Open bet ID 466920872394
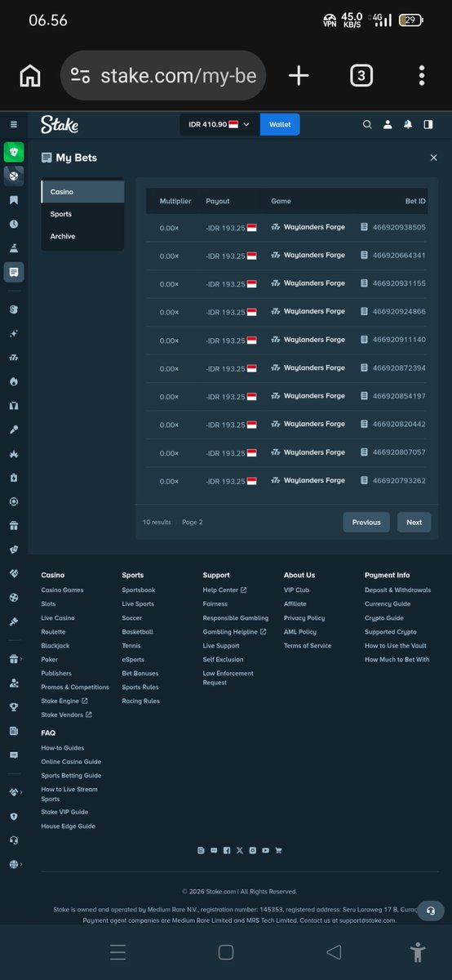452x980 pixels. point(393,368)
